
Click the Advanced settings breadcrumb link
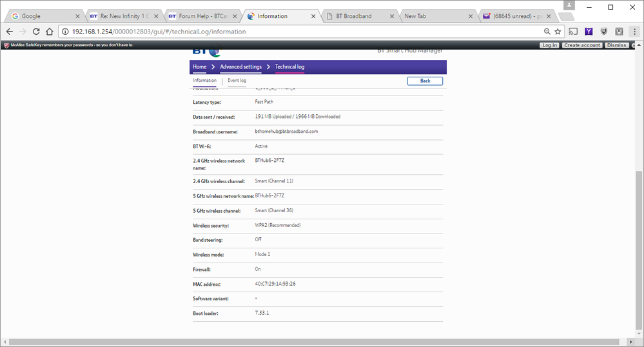[x=240, y=66]
